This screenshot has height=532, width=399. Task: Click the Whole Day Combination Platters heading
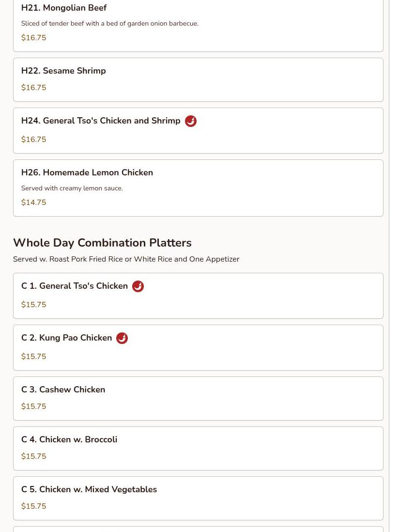102,243
